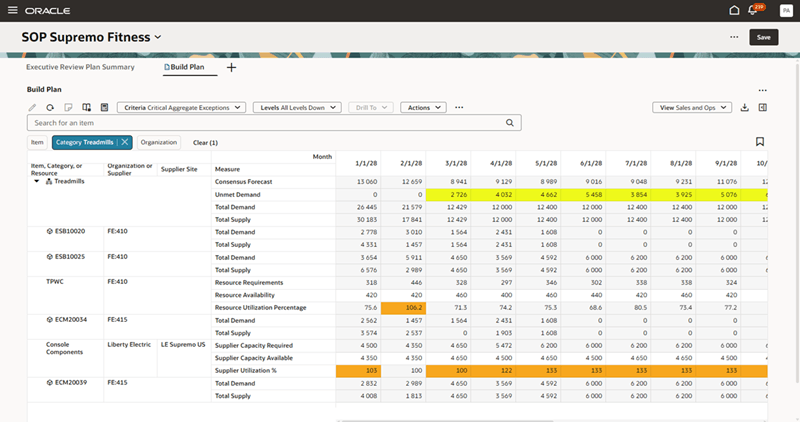Click the Save button
The height and width of the screenshot is (422, 800).
(764, 37)
